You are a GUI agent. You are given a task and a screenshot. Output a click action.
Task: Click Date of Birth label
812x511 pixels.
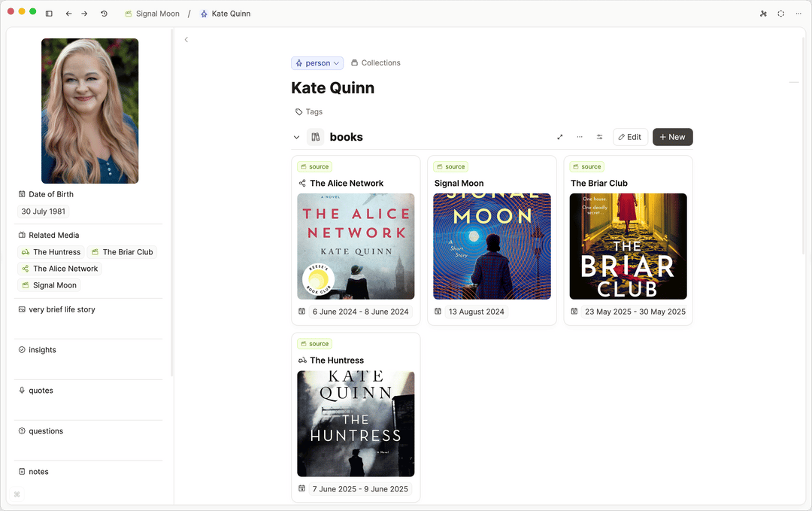click(51, 194)
